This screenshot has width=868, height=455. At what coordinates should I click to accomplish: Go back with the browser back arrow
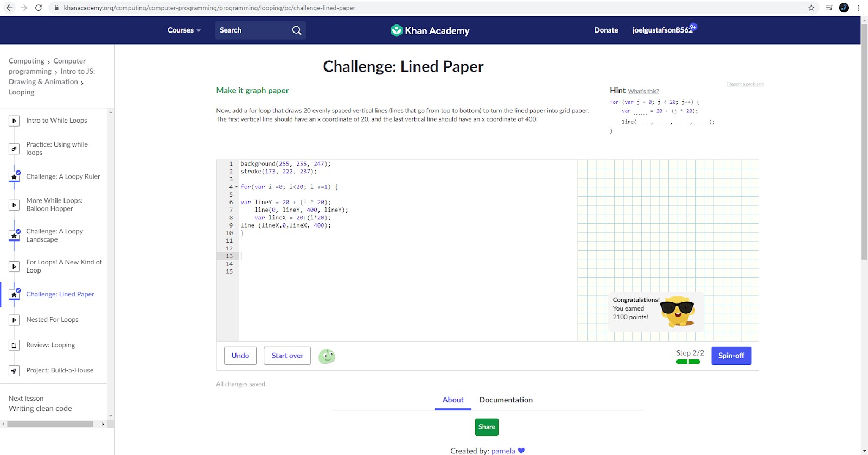(9, 8)
